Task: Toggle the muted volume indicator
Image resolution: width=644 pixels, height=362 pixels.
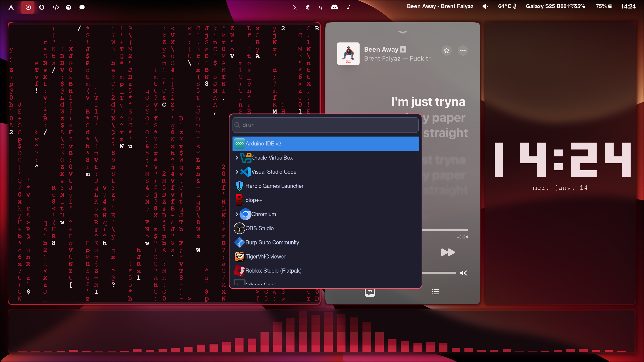Action: point(485,6)
